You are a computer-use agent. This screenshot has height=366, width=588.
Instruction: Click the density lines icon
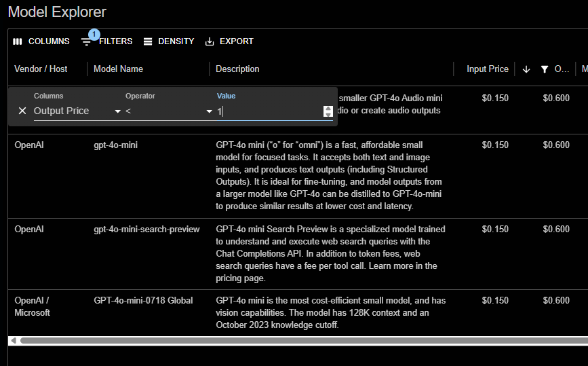click(x=148, y=41)
